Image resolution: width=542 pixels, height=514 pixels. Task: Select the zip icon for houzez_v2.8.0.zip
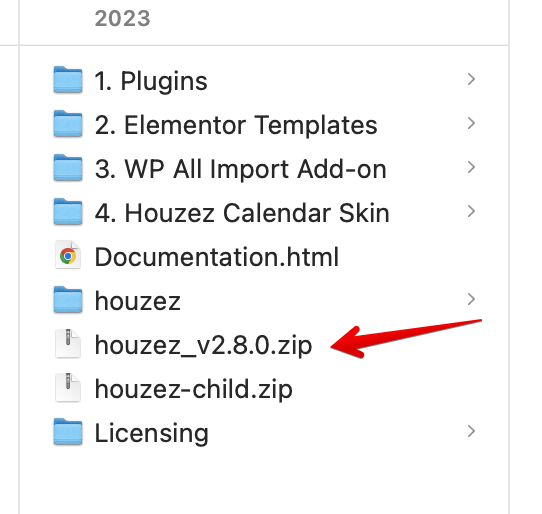(x=68, y=343)
